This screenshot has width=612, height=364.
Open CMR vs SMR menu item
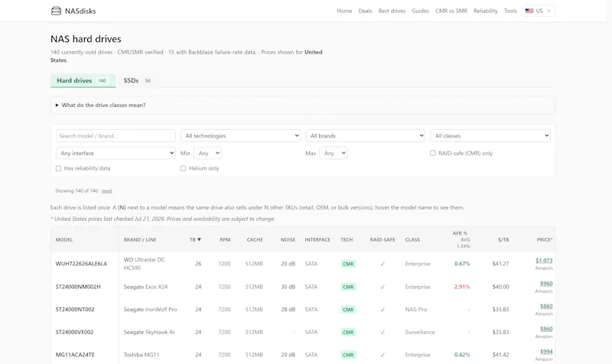pos(451,11)
